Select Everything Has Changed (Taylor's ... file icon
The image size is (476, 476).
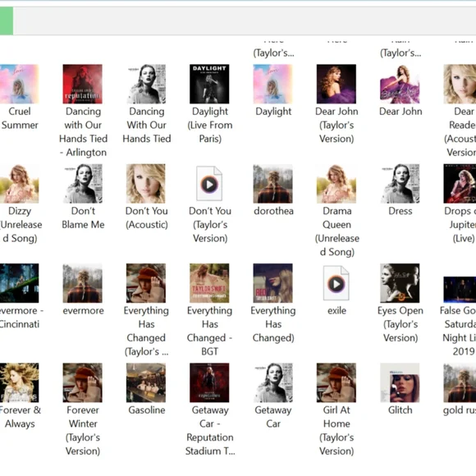[x=146, y=283]
